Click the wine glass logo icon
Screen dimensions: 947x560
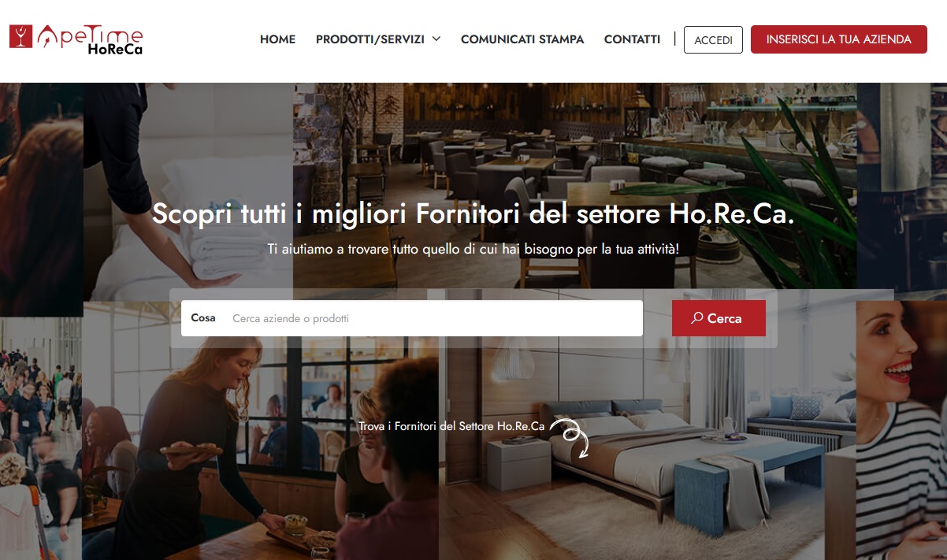point(20,36)
